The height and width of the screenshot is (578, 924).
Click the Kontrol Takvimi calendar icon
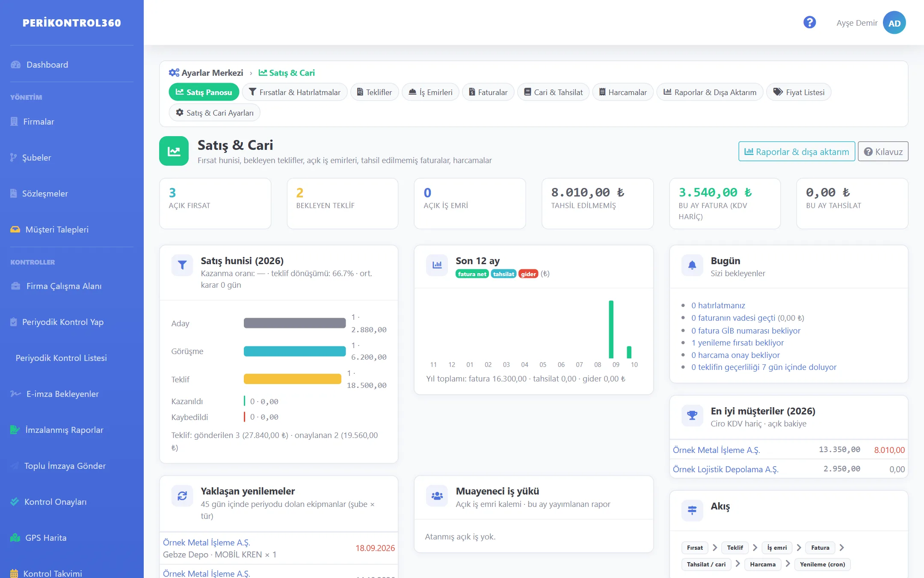click(x=14, y=574)
